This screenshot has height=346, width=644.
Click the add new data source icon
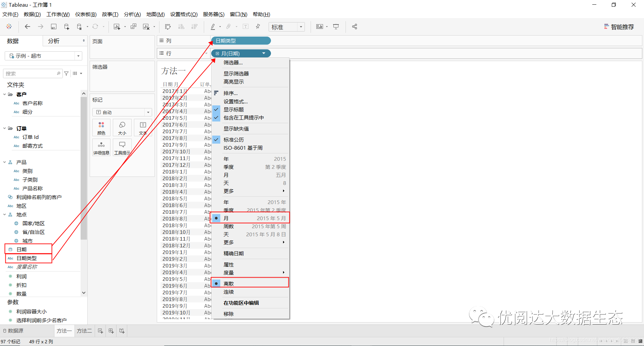tap(66, 27)
